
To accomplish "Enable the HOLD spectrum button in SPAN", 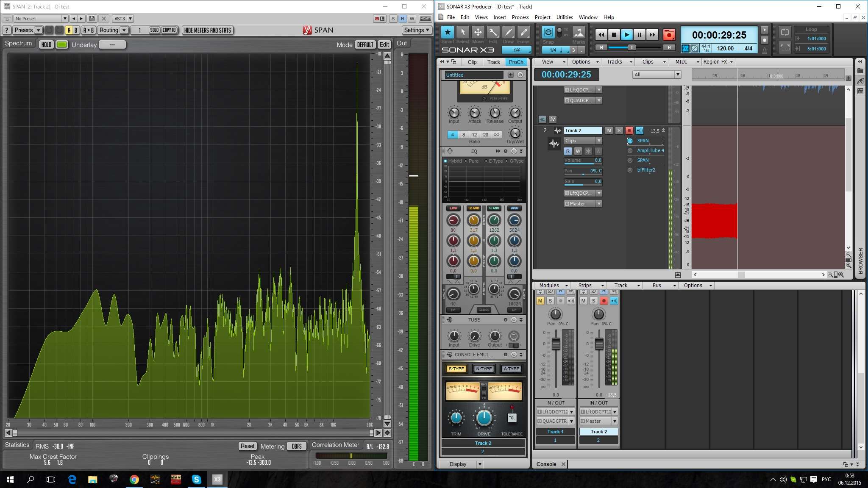I will click(46, 44).
